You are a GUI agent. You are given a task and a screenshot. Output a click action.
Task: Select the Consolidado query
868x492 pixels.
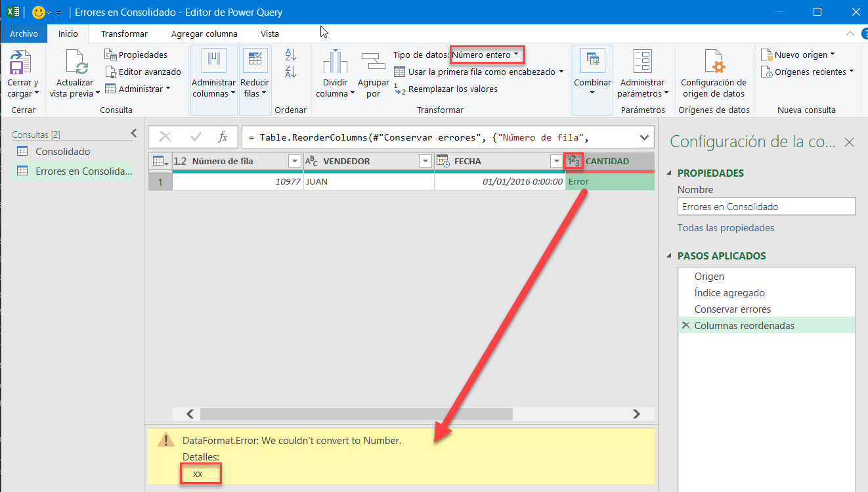coord(62,152)
